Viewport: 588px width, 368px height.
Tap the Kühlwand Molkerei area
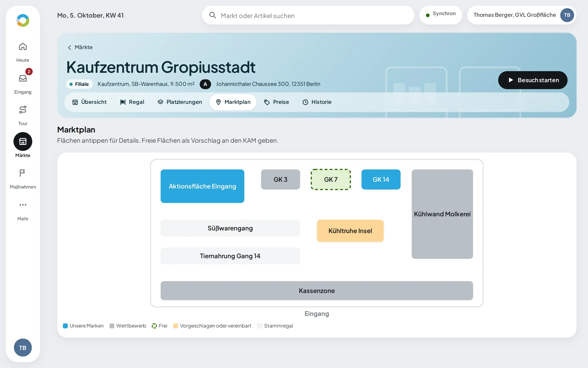(442, 214)
